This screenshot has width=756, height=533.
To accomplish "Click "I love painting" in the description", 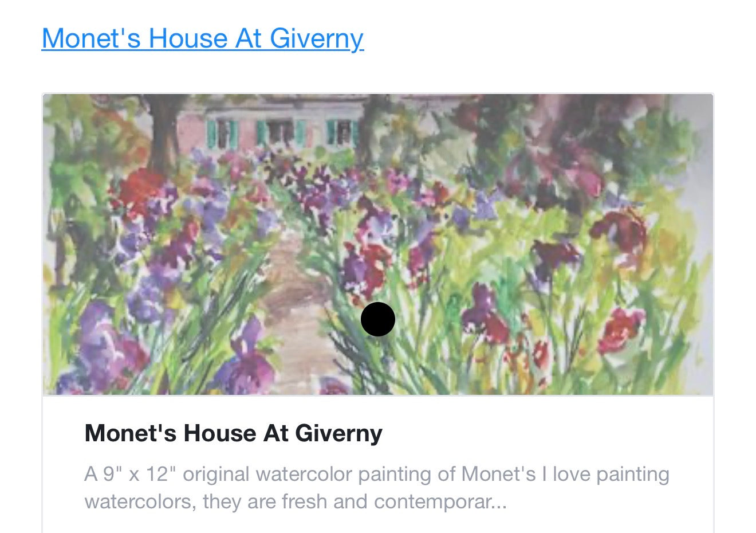I will point(606,475).
